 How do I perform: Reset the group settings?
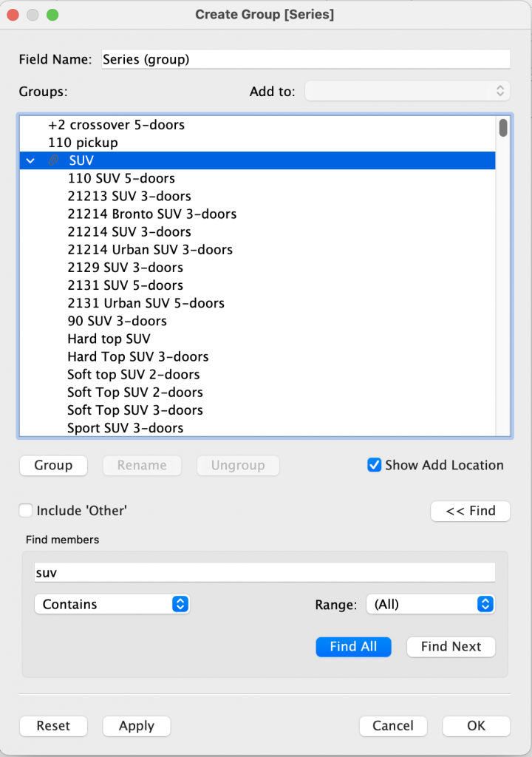click(53, 726)
